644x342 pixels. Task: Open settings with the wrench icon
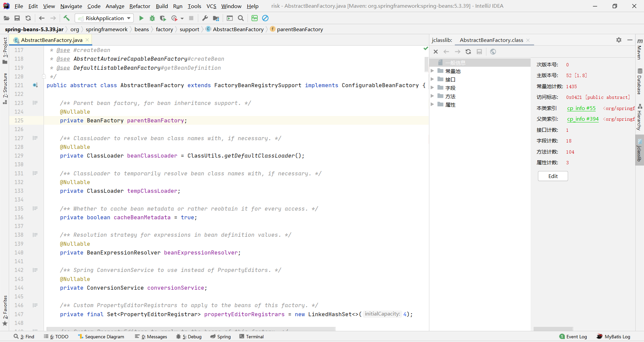tap(205, 18)
